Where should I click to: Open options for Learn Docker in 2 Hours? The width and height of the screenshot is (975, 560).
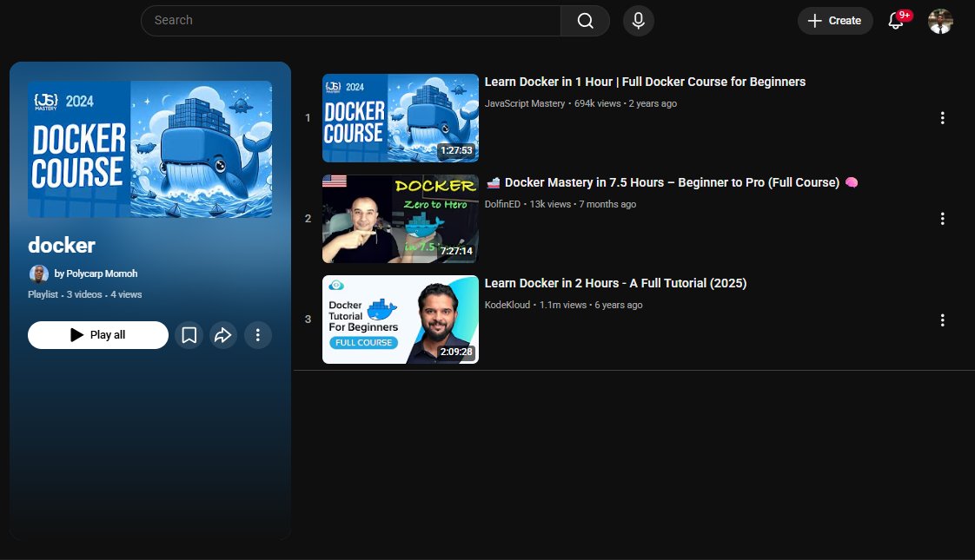click(x=942, y=320)
